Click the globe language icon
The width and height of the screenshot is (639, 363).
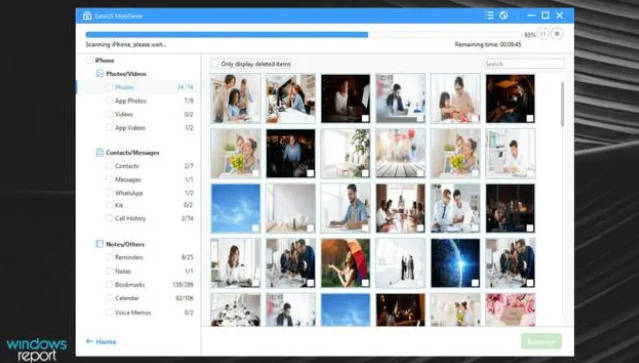coord(504,15)
